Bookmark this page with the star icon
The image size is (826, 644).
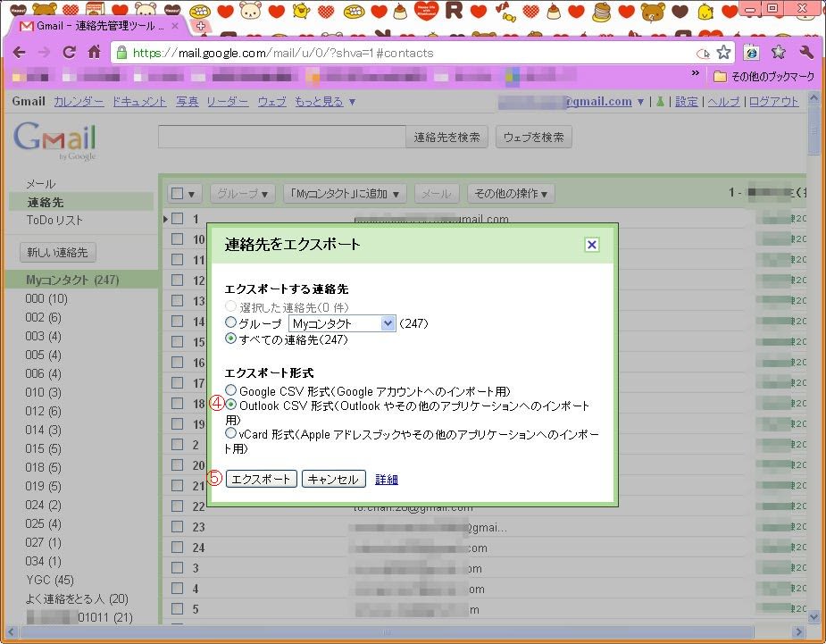[x=723, y=53]
